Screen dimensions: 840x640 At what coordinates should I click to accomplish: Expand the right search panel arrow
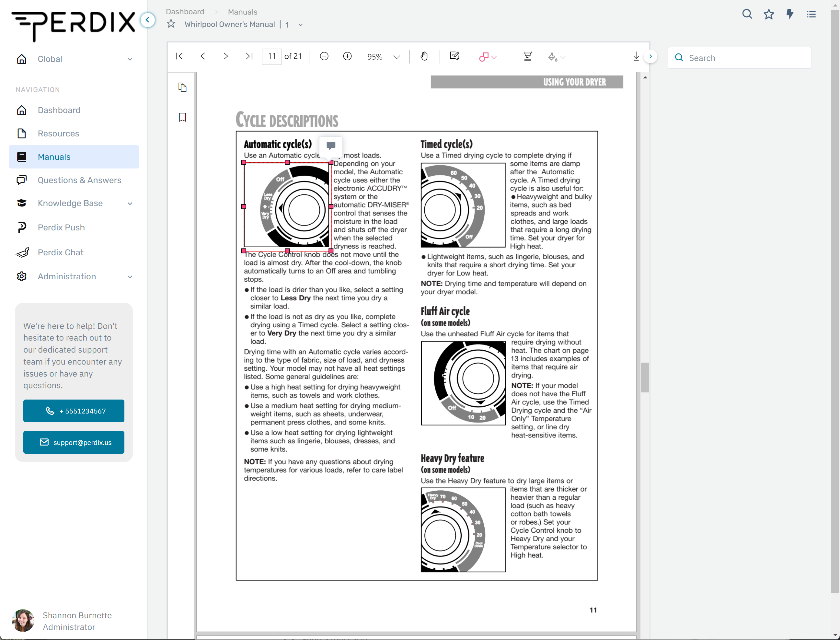click(650, 56)
